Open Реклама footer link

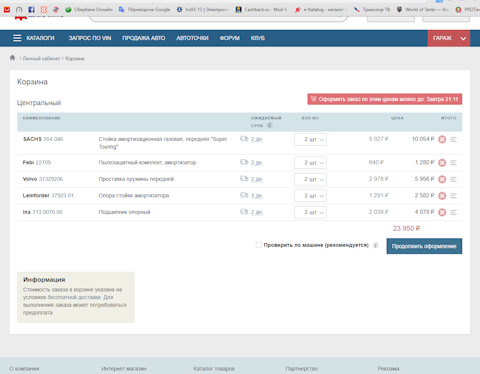[388, 369]
